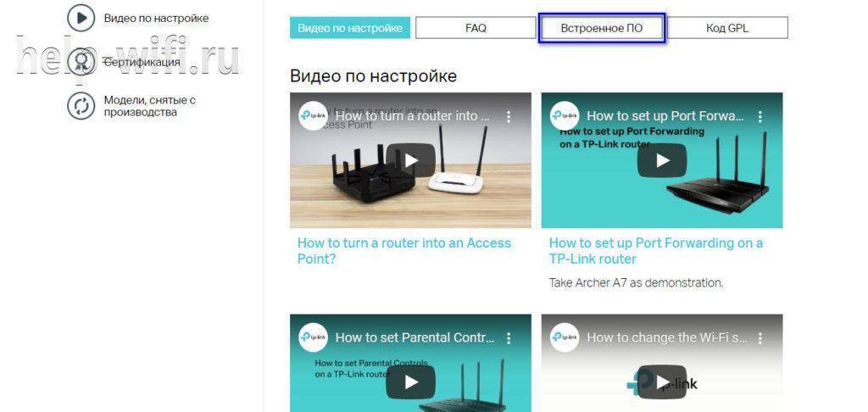Screen dimensions: 868x412
Task: Play the Access Point router video
Action: tap(411, 160)
